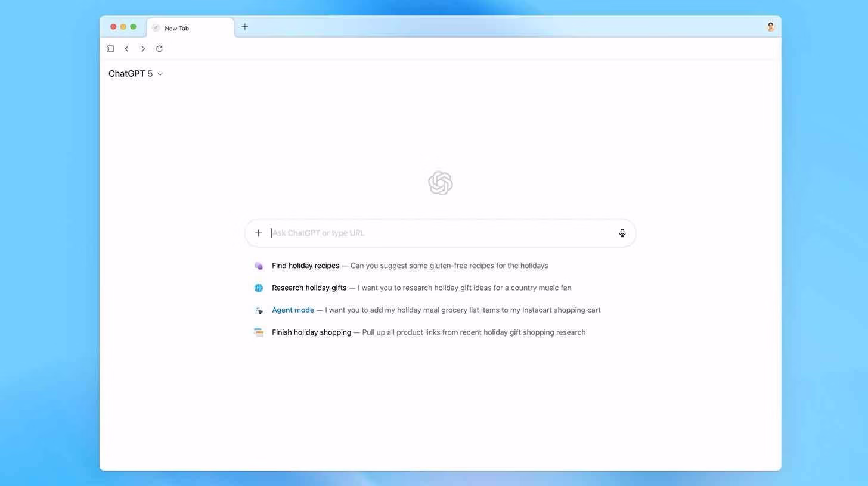
Task: Choose the Find holiday recipes suggestion
Action: 410,266
